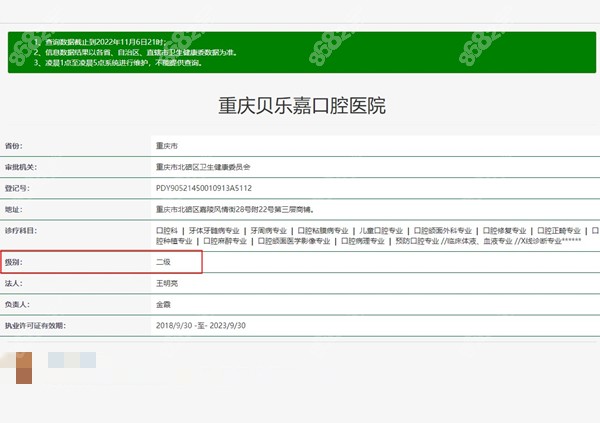Screen dimensions: 600x423
Task: Click the value 重庆市北碚区卫生健康委员会
Action: (x=203, y=167)
